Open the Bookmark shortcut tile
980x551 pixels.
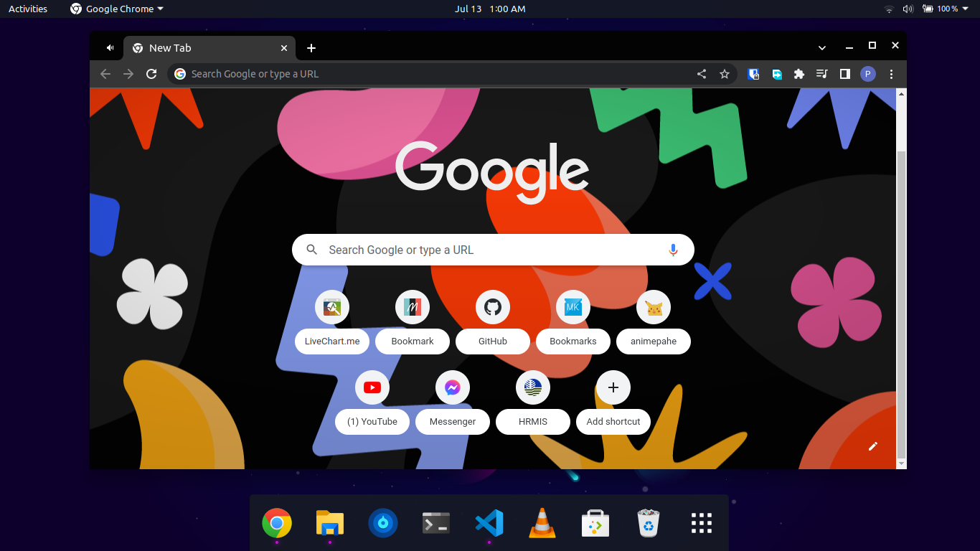coord(413,322)
